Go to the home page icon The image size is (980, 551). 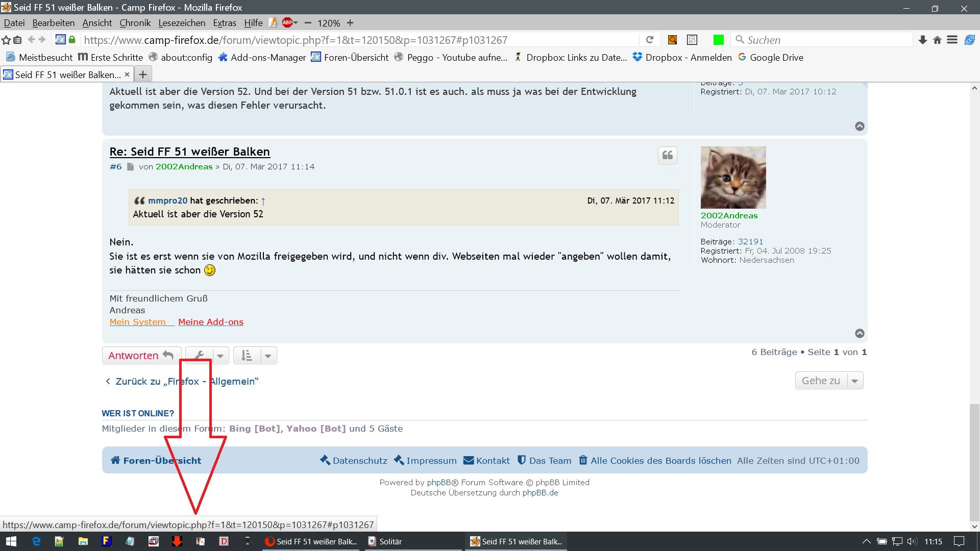click(937, 40)
